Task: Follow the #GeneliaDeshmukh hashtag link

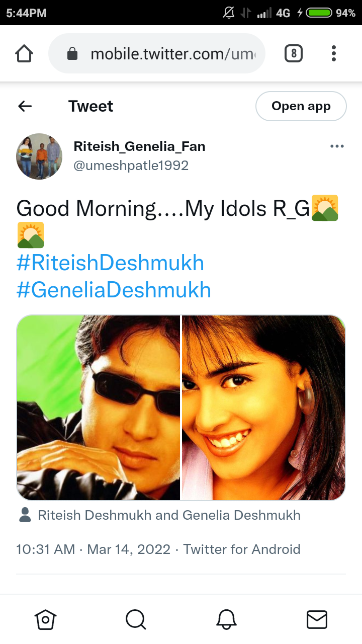Action: coord(114,290)
